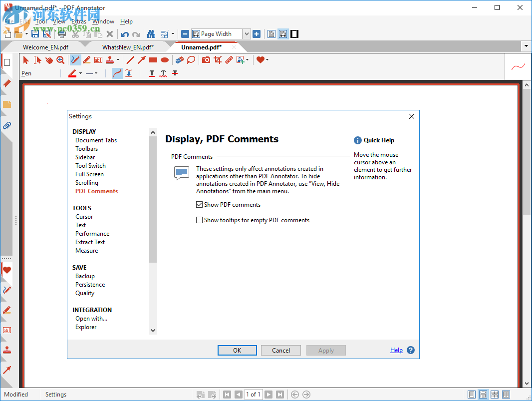Screen dimensions: 532x401
Task: Open the Extras menu
Action: pyautogui.click(x=79, y=21)
